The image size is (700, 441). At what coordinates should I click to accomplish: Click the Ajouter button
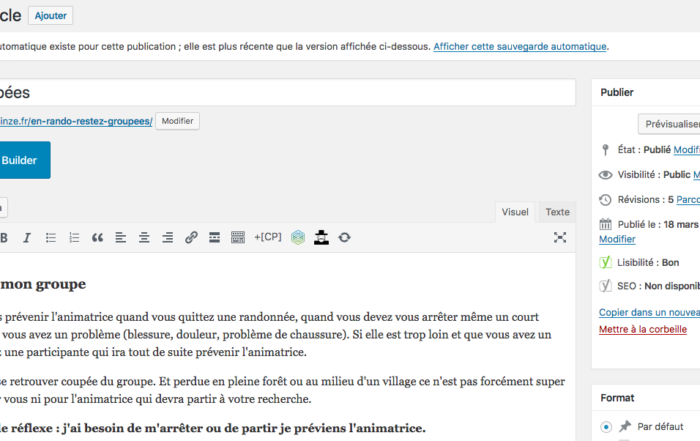pos(50,16)
